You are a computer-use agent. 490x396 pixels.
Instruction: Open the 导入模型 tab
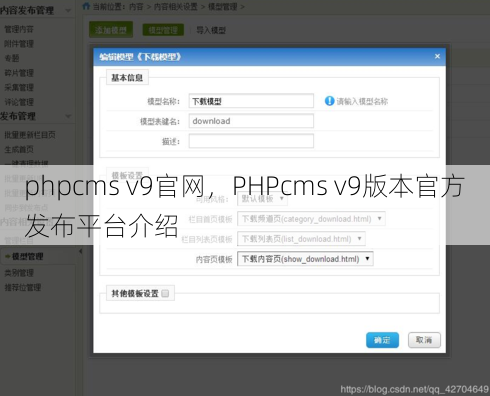pyautogui.click(x=211, y=30)
